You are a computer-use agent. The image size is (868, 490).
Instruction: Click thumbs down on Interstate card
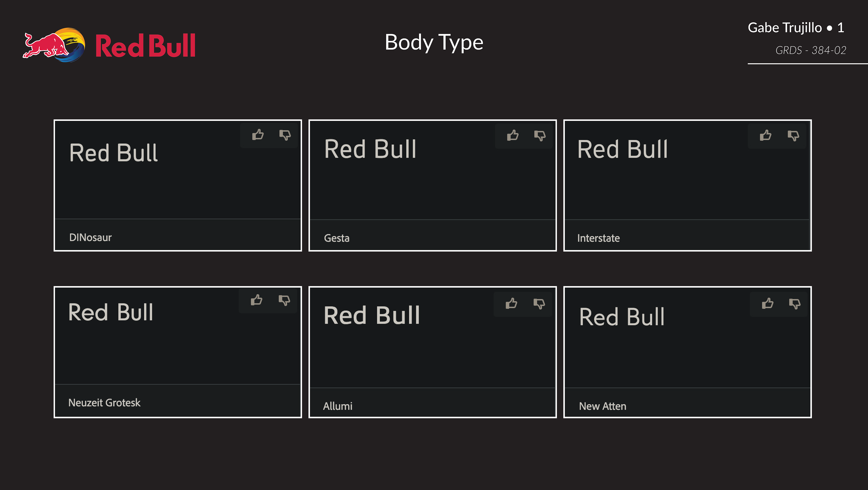pos(793,136)
